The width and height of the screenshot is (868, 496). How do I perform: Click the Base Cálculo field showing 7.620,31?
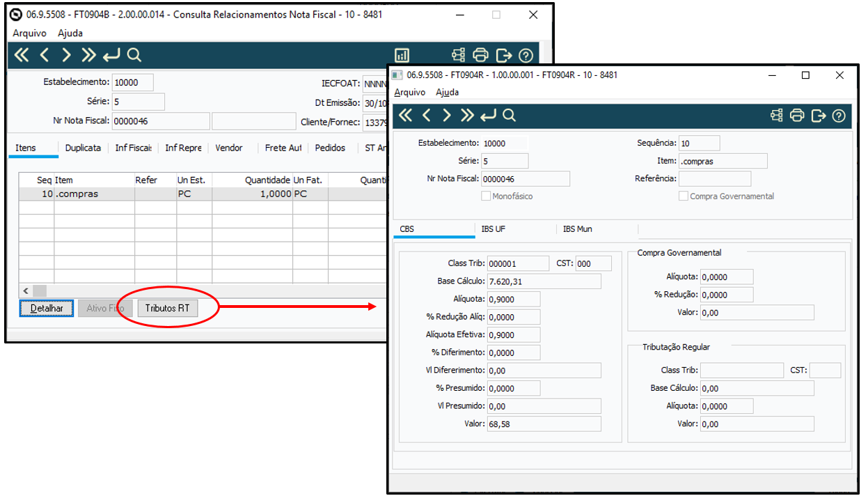(x=544, y=281)
